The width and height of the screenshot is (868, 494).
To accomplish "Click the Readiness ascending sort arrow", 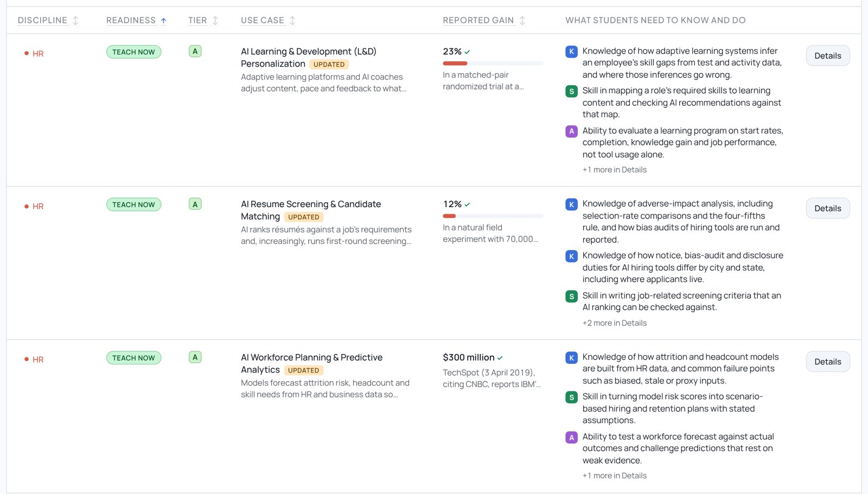I will point(163,21).
